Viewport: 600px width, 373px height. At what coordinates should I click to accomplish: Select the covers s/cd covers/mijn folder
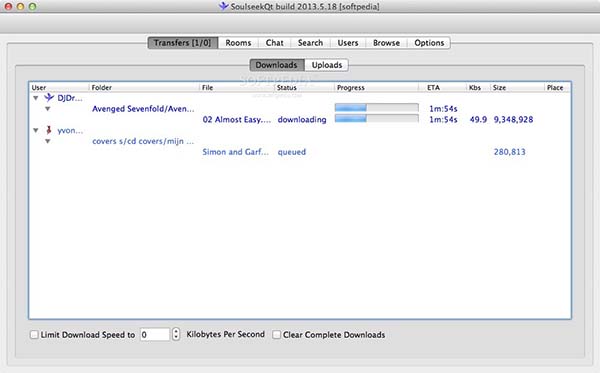click(x=143, y=141)
